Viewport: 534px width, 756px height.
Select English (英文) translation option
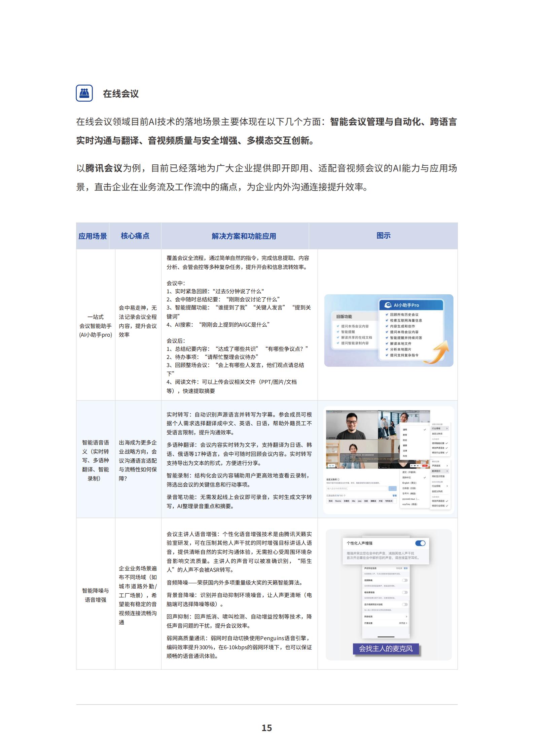point(409,483)
